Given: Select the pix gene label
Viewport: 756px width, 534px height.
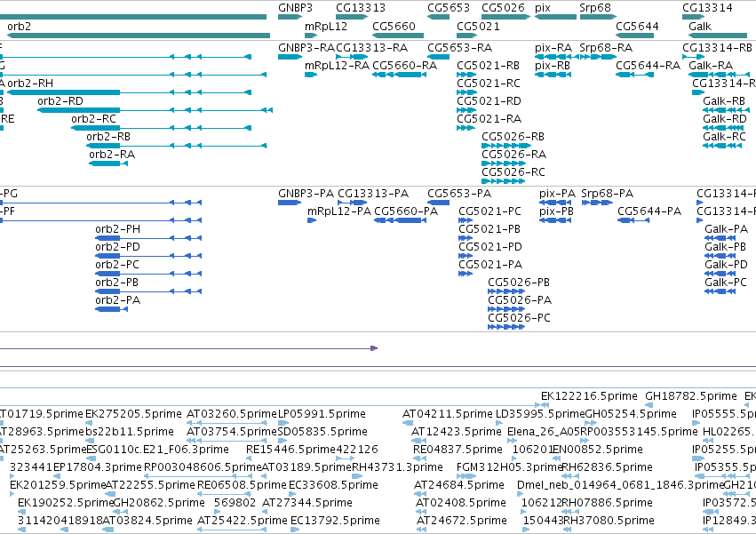Looking at the screenshot, I should [543, 8].
